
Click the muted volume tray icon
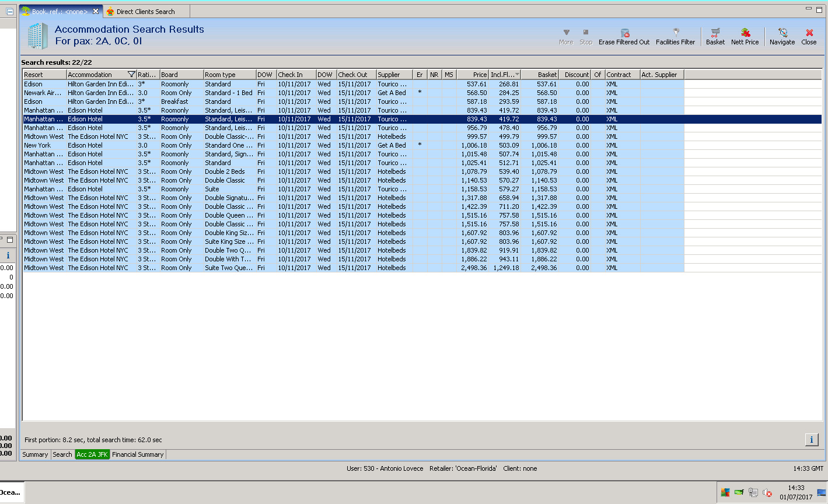tap(768, 493)
